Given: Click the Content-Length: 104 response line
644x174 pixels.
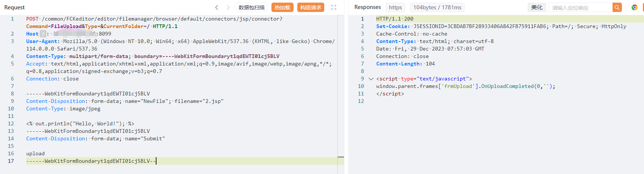Looking at the screenshot, I should click(x=405, y=64).
